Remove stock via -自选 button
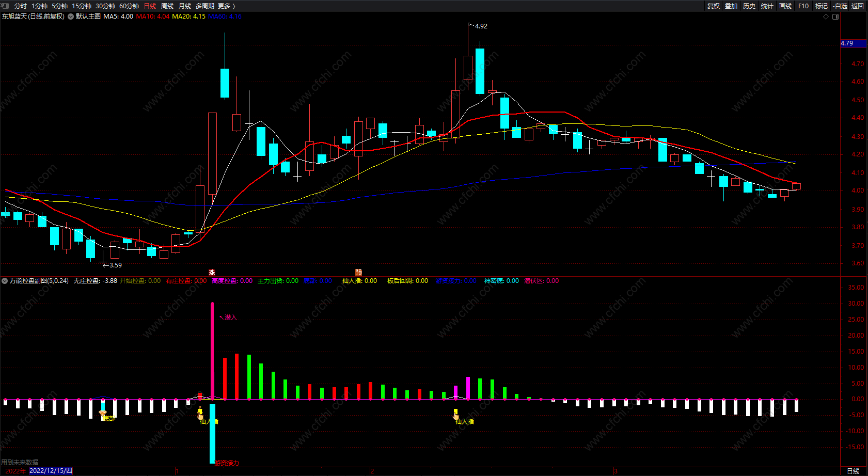The image size is (868, 476). coord(840,6)
